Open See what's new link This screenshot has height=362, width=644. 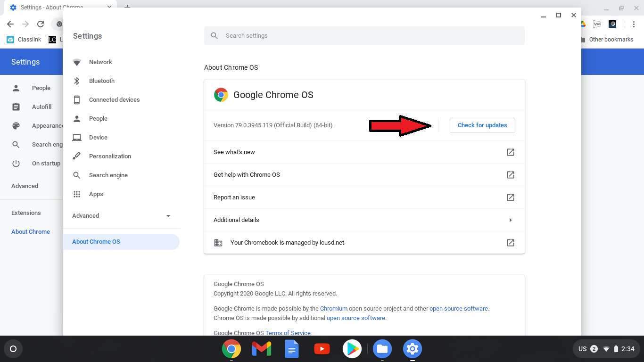[364, 152]
